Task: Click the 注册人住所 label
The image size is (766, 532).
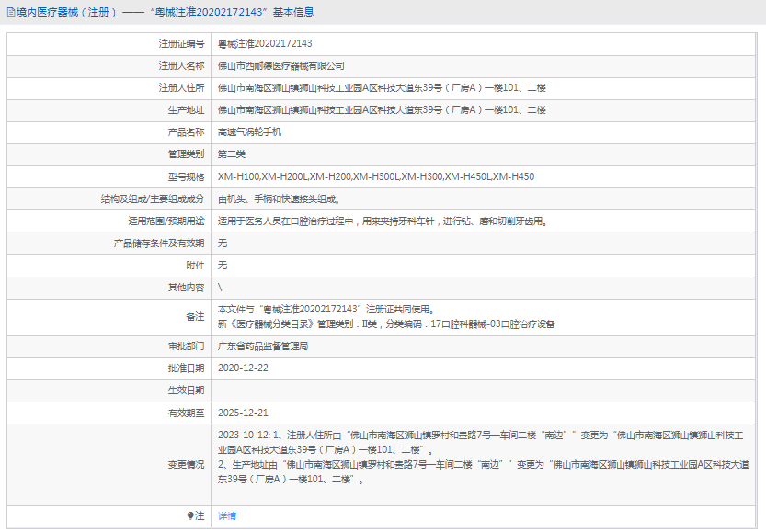Action: pos(181,88)
